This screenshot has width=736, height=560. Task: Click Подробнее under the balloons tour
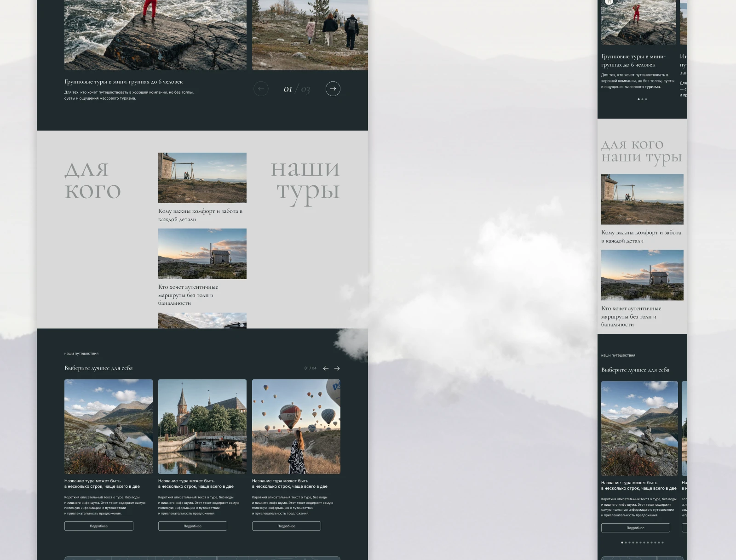click(x=287, y=526)
